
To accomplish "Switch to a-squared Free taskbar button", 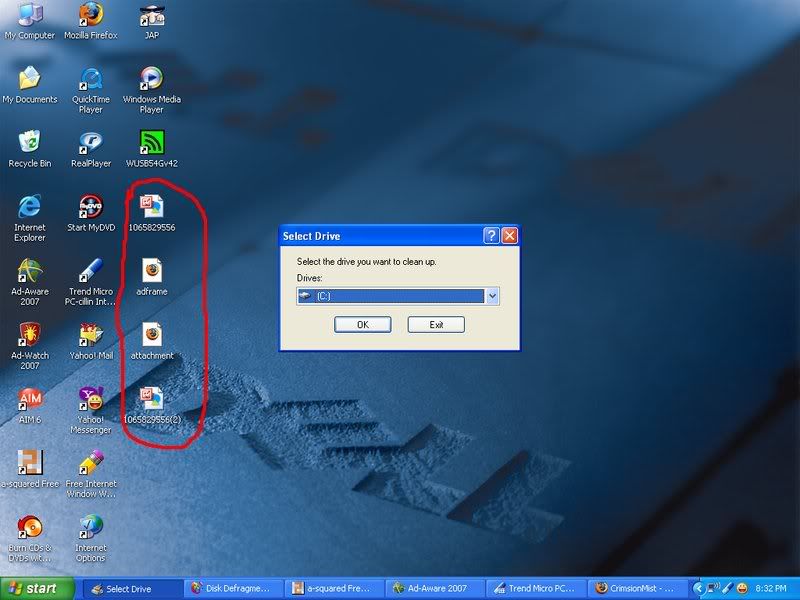I will click(334, 589).
